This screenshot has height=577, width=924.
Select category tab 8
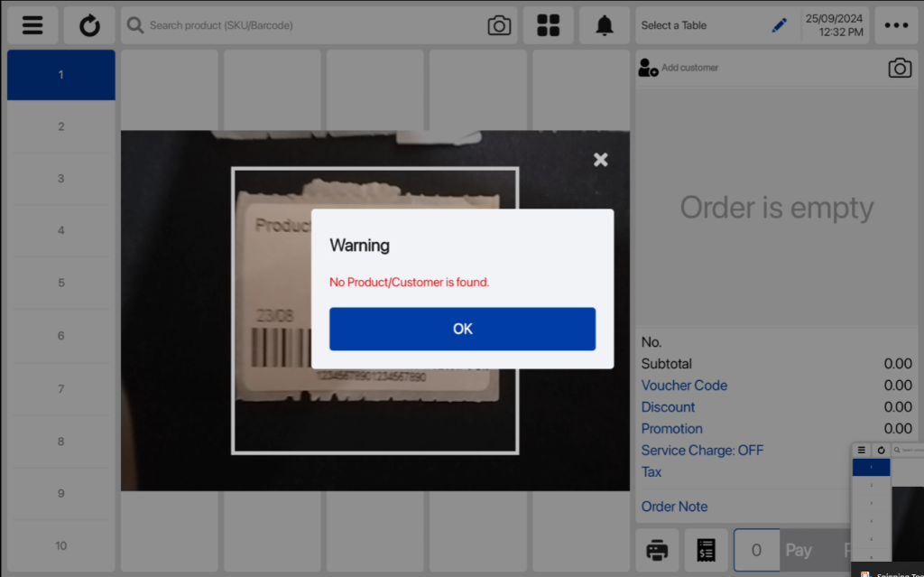[x=61, y=442]
